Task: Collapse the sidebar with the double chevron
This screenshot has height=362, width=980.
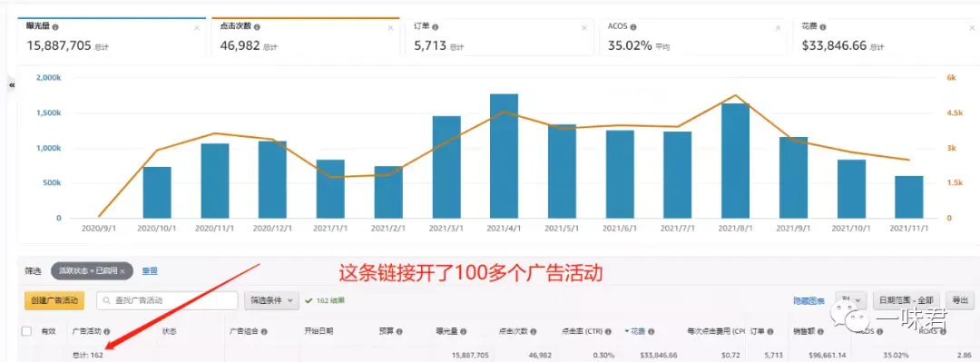Action: 12,84
